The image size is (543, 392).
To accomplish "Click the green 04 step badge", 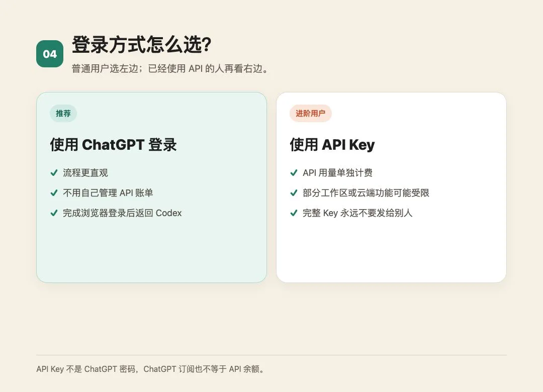I will pos(49,54).
